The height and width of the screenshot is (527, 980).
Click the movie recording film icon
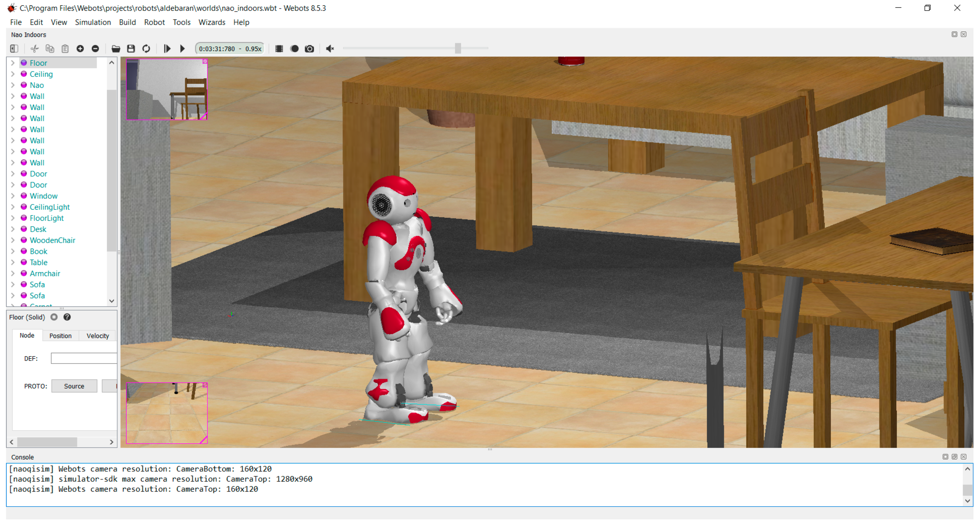279,49
